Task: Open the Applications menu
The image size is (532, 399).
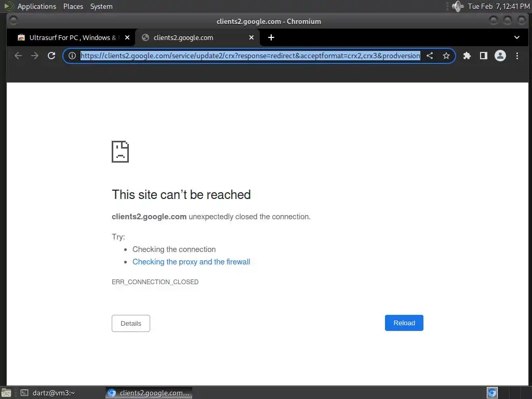Action: pos(37,6)
